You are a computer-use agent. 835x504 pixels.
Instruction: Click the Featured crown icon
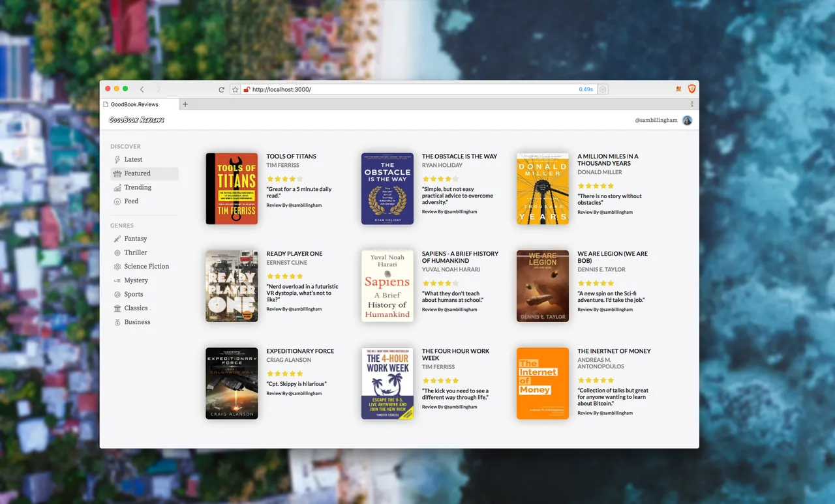(117, 173)
